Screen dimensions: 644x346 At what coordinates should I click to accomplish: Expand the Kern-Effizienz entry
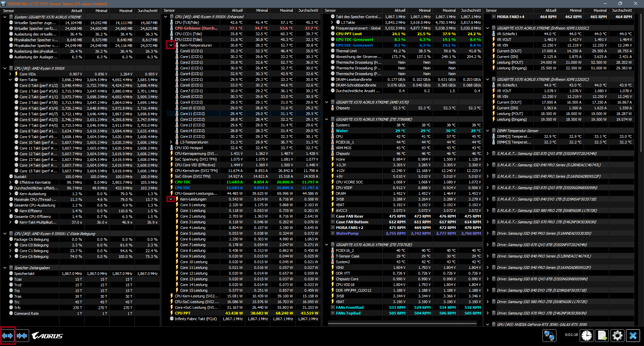(10, 211)
